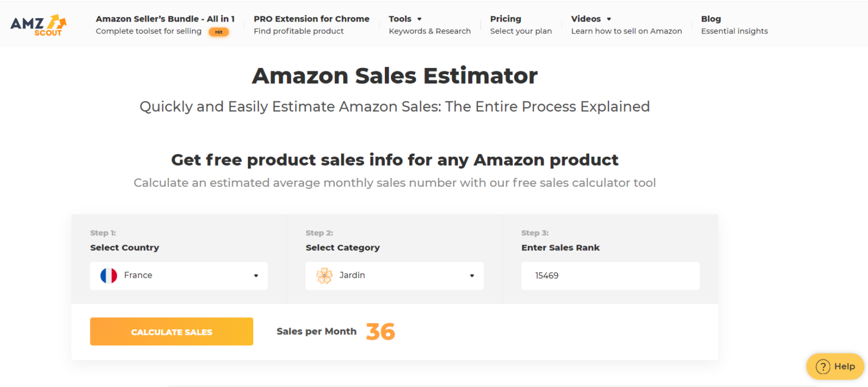Screen dimensions: 868x387
Task: Click the Help question mark icon
Action: (823, 366)
